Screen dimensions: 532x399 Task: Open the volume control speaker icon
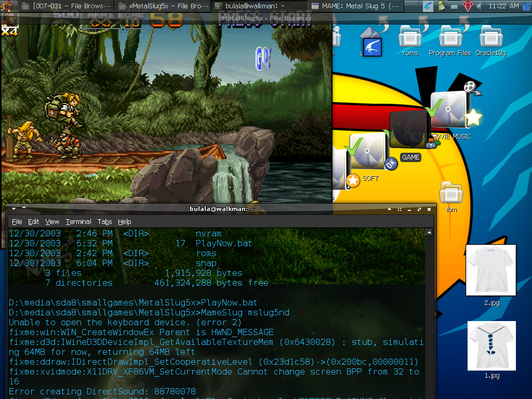pos(480,6)
